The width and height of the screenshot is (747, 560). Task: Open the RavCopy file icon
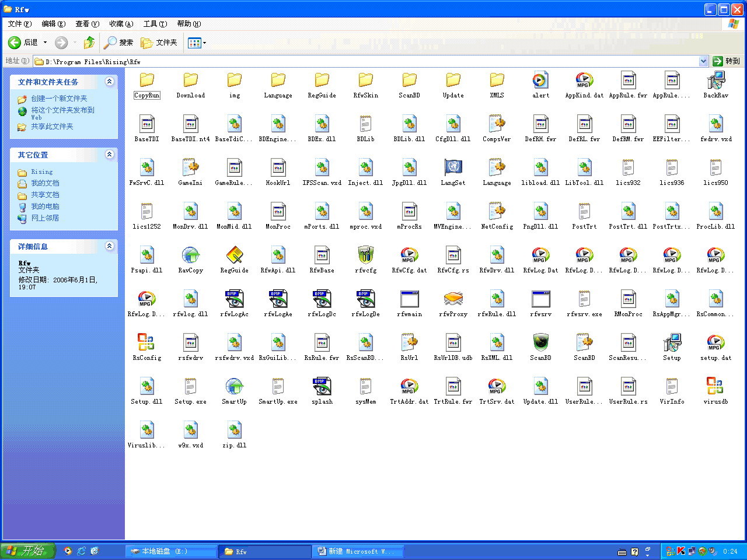190,256
